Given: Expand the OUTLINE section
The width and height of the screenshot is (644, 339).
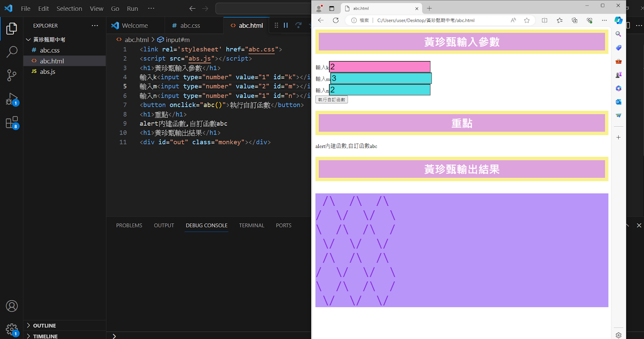Looking at the screenshot, I should click(x=28, y=326).
